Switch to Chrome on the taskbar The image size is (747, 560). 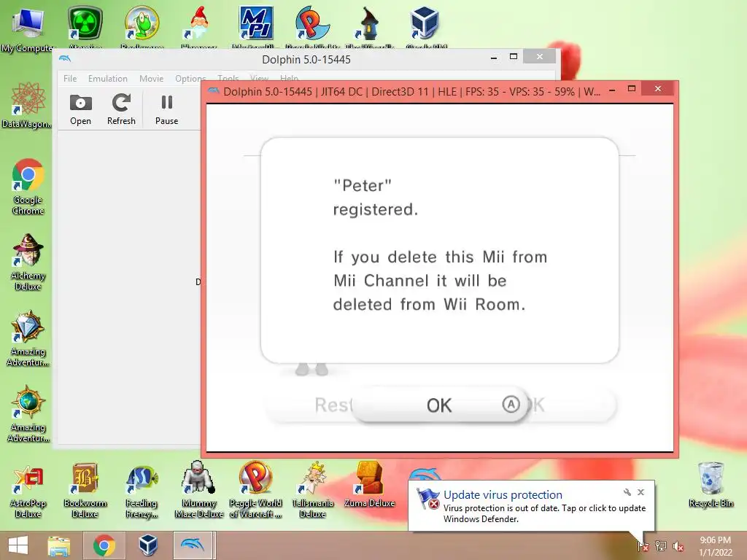pos(104,545)
